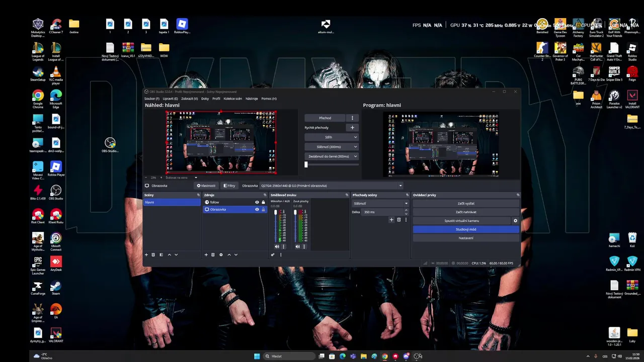This screenshot has width=644, height=362.
Task: Open advanced audio properties gears icon
Action: (273, 254)
